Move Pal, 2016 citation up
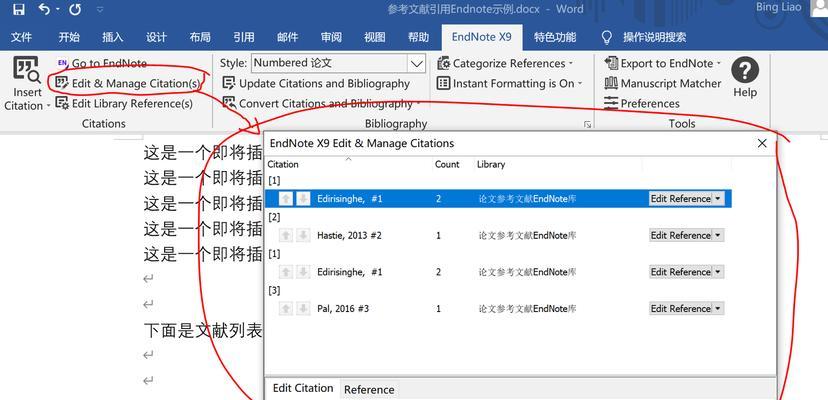Image resolution: width=828 pixels, height=400 pixels. click(286, 309)
